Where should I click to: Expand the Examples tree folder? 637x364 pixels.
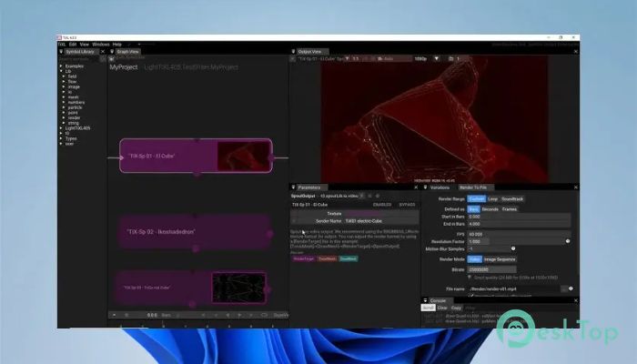tap(61, 66)
